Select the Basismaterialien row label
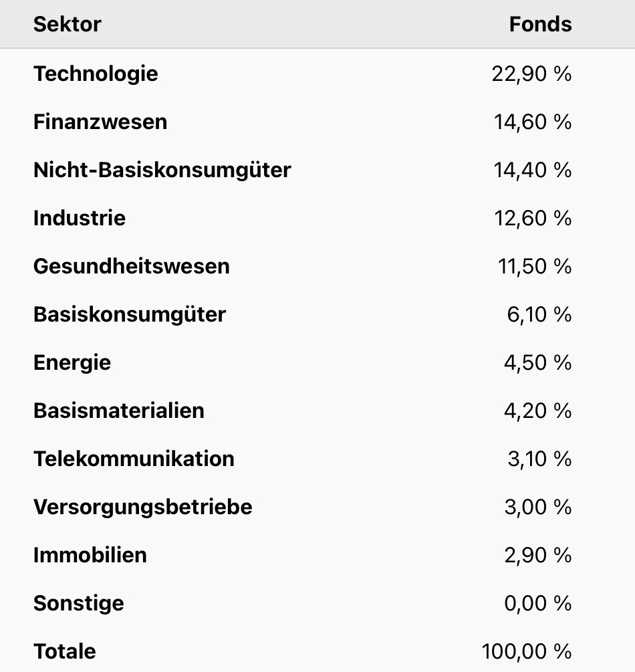This screenshot has width=635, height=672. coord(119,411)
